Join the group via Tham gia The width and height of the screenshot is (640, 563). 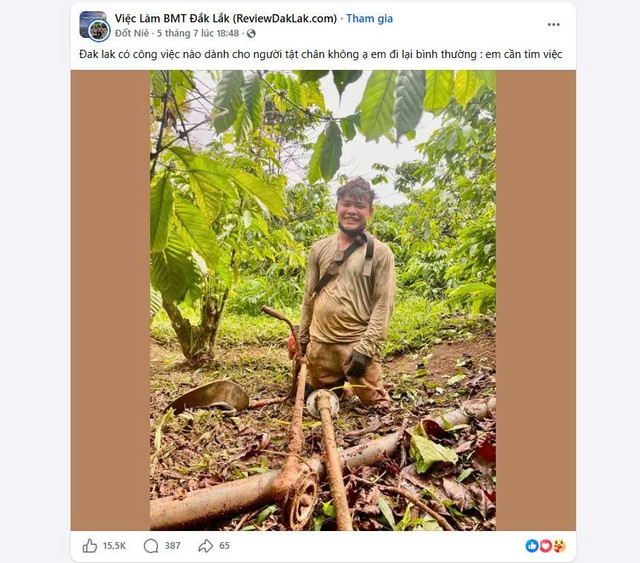click(x=369, y=19)
